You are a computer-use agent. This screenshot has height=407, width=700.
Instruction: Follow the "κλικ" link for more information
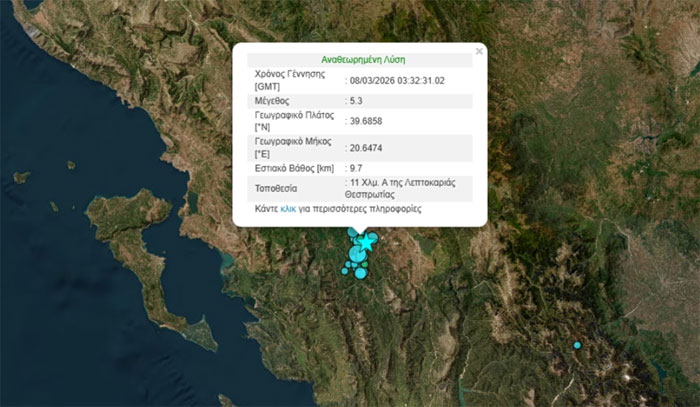pos(289,210)
